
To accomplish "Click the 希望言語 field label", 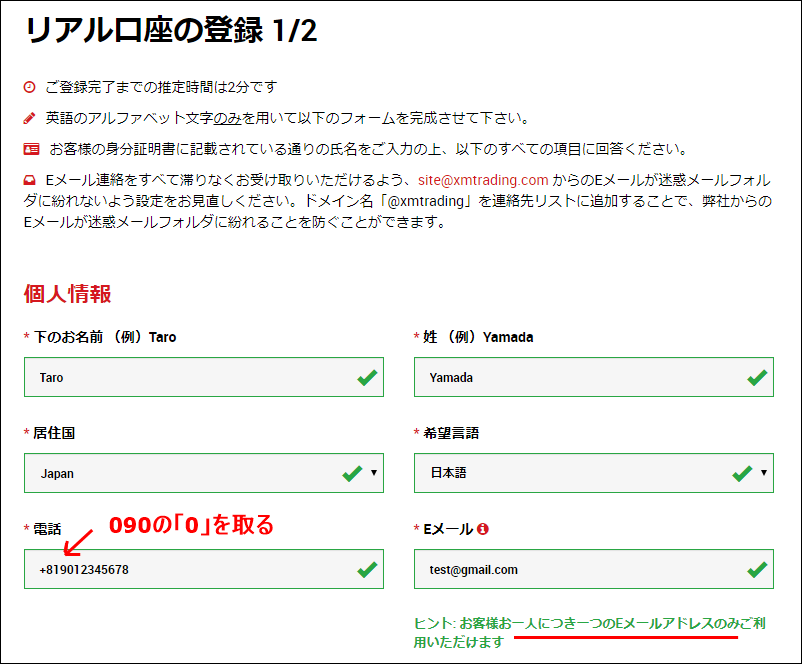I will click(x=451, y=433).
